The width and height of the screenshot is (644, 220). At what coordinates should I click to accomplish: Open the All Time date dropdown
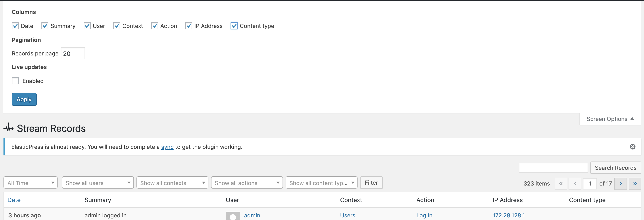31,183
